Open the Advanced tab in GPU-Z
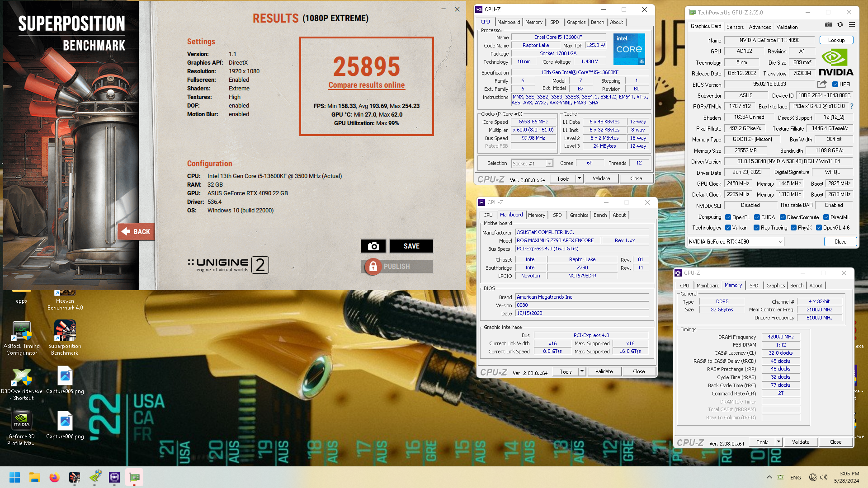 coord(760,27)
